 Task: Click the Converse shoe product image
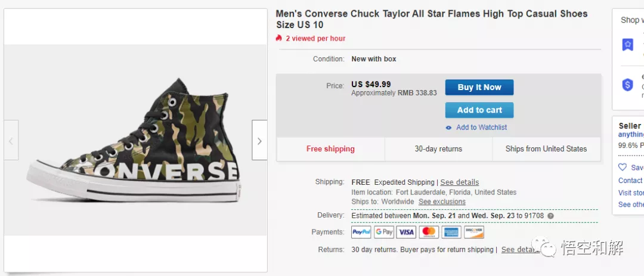(x=135, y=140)
